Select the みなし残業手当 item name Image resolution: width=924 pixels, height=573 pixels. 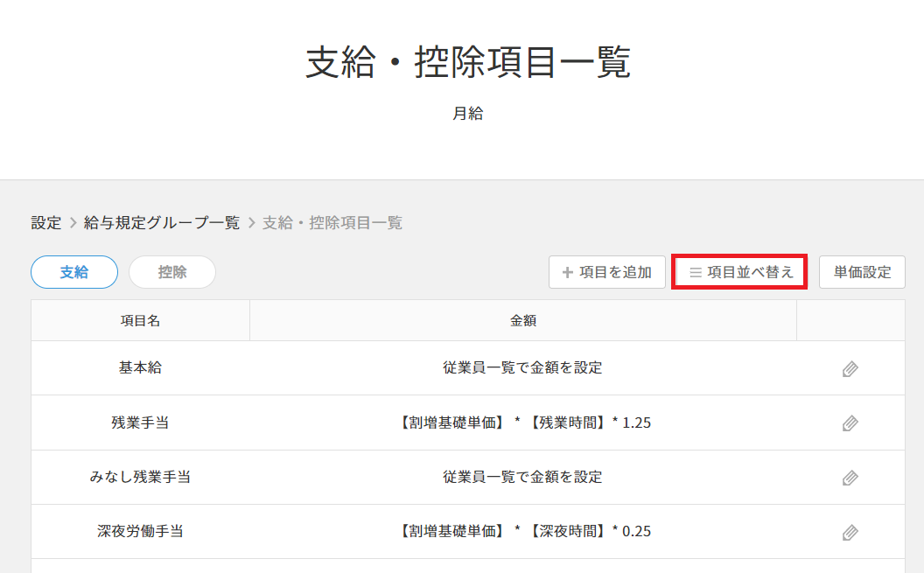pos(140,477)
